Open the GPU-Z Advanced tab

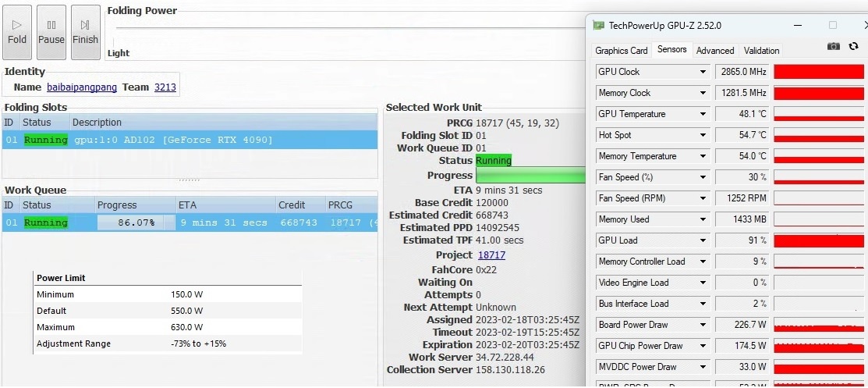tap(715, 51)
